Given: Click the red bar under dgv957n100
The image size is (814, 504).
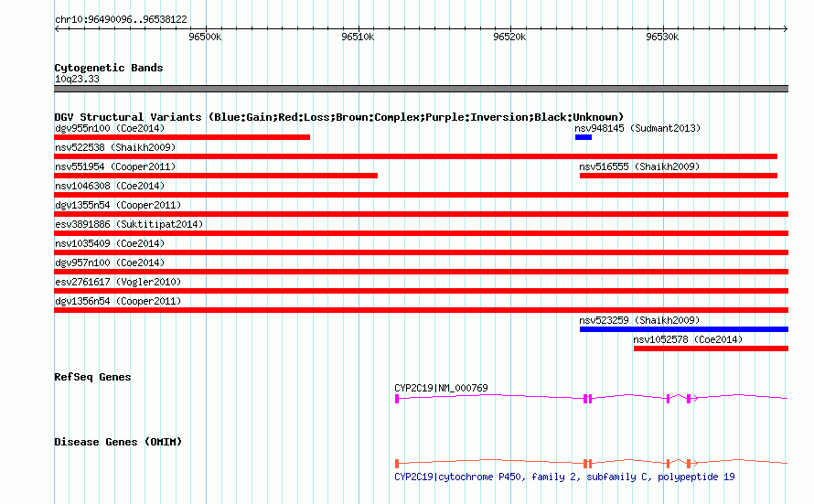Looking at the screenshot, I should [x=421, y=272].
